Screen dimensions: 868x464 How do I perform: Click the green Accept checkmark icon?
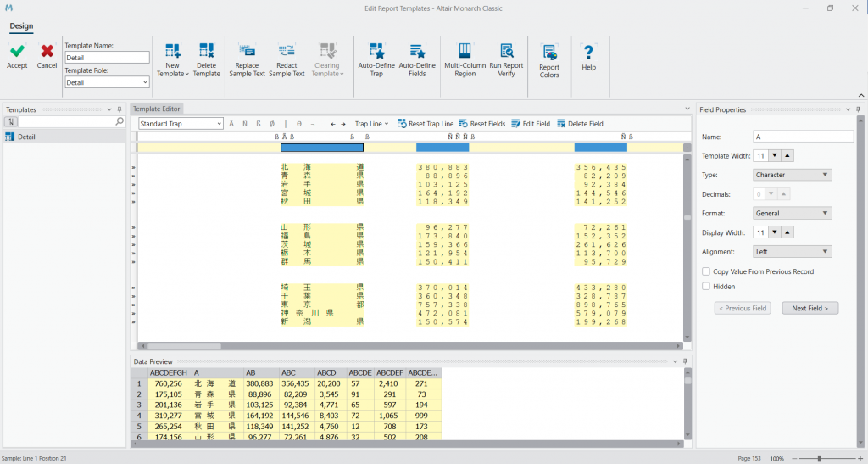click(17, 51)
